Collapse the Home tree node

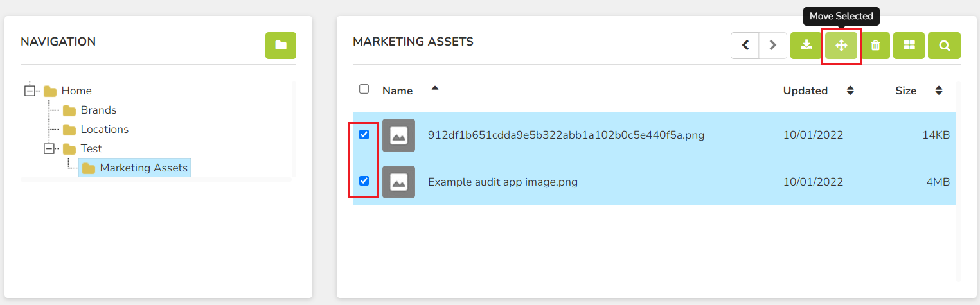pyautogui.click(x=29, y=91)
